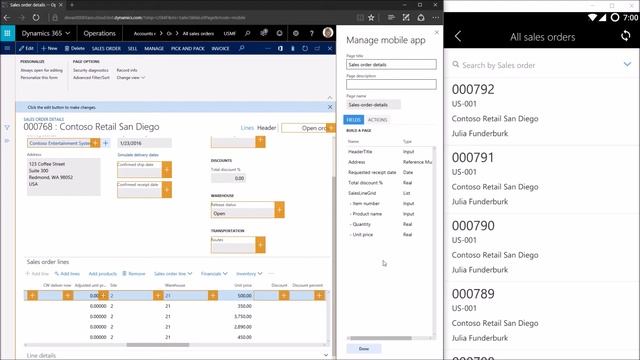Click the New button
This screenshot has width=640, height=360.
tap(49, 48)
